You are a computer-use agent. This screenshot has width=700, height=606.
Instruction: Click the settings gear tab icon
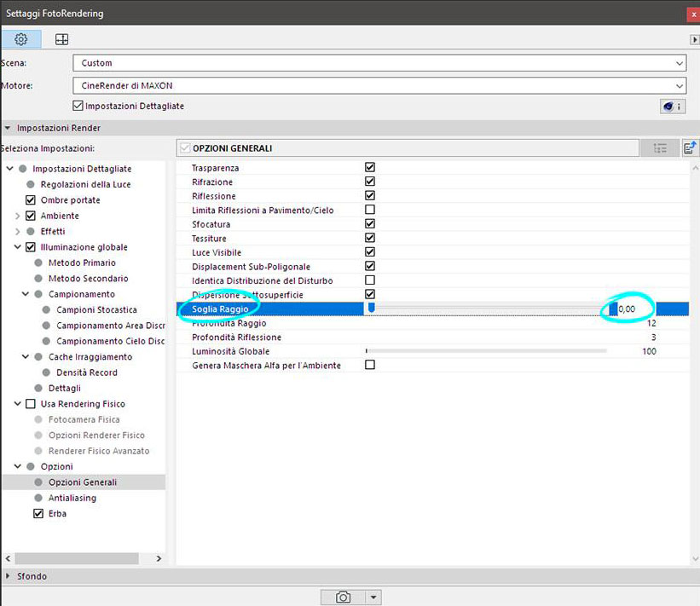[x=21, y=39]
